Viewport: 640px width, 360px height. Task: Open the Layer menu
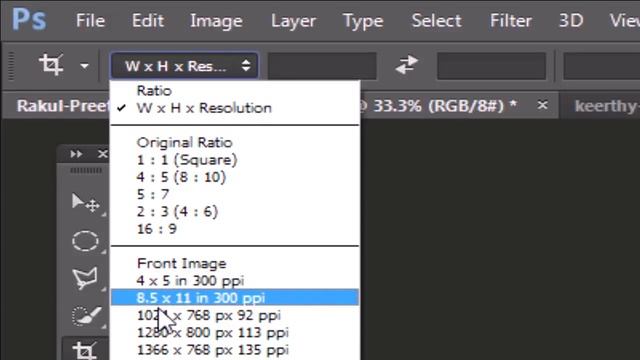coord(293,21)
